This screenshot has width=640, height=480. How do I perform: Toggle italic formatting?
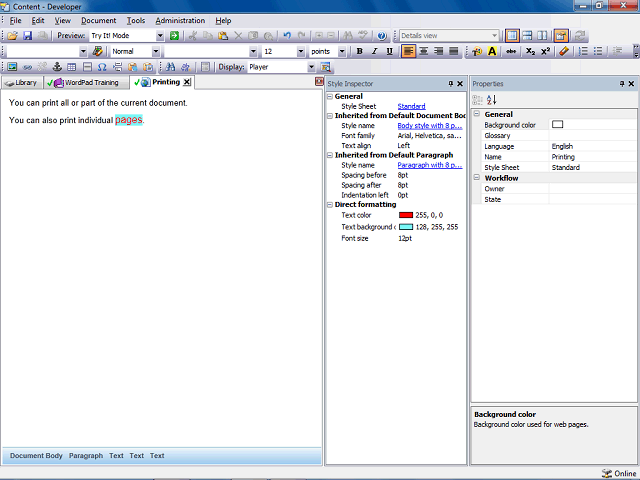374,51
